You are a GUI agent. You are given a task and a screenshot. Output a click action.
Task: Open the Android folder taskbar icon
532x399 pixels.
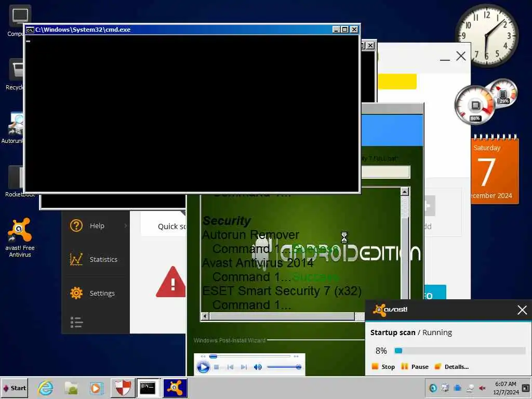pos(71,388)
